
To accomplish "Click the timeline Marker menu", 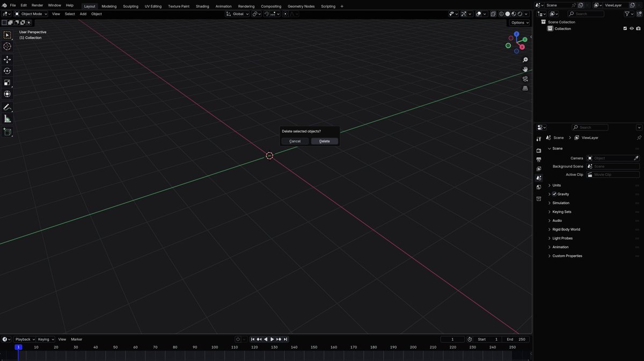I will 77,340.
